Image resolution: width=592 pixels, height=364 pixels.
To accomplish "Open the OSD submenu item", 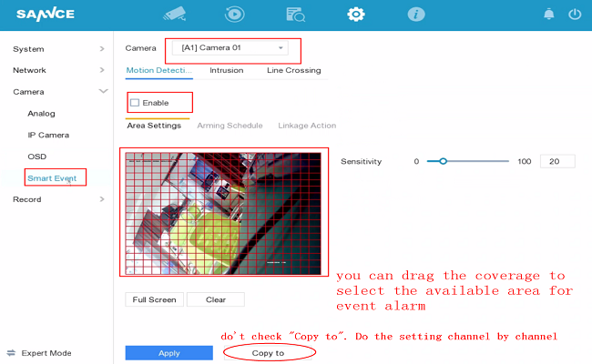I will [x=37, y=157].
